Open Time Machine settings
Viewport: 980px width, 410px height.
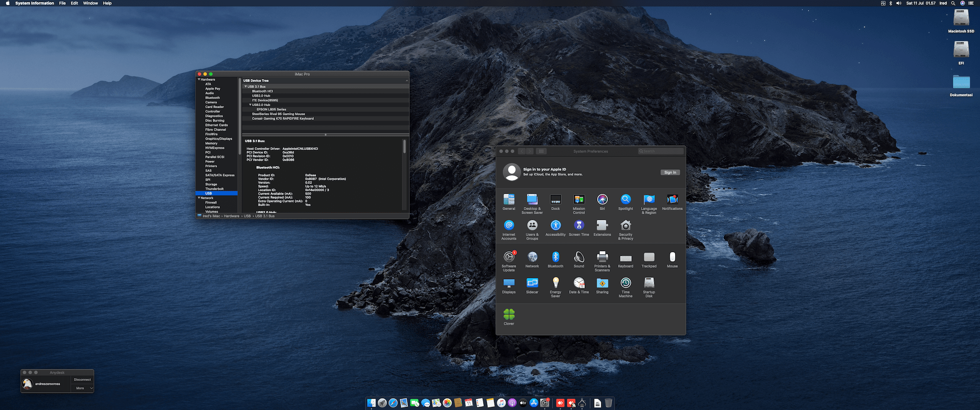625,283
